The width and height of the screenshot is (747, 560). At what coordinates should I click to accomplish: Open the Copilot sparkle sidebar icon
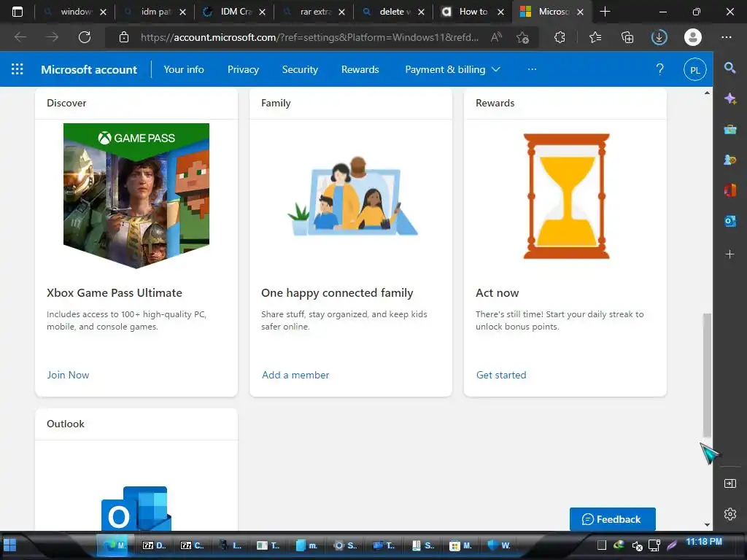point(729,98)
